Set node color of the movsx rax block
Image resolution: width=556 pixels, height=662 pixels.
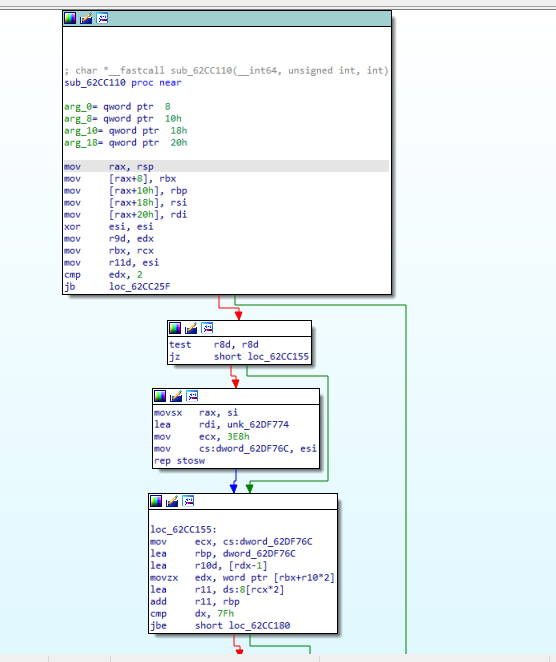(160, 396)
